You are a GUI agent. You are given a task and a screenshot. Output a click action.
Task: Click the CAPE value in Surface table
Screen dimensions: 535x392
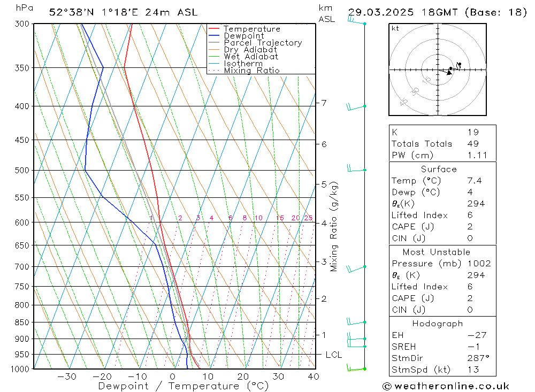click(x=470, y=227)
